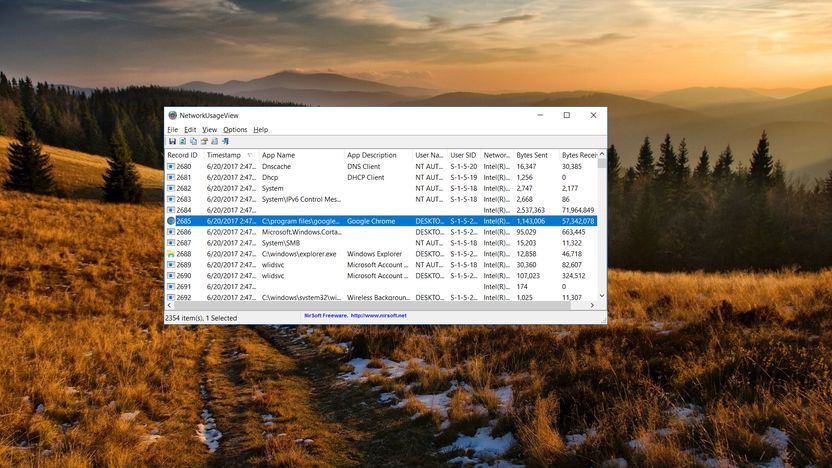Click the Explorer folder icon of record 2688
Image resolution: width=832 pixels, height=468 pixels.
pyautogui.click(x=171, y=254)
